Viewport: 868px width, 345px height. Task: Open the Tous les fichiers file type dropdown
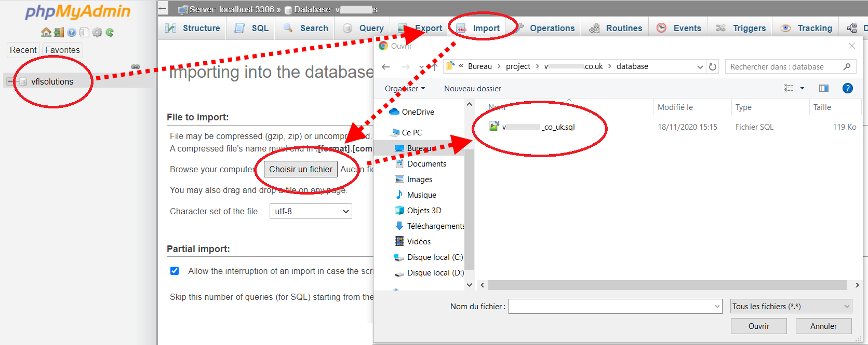click(791, 307)
